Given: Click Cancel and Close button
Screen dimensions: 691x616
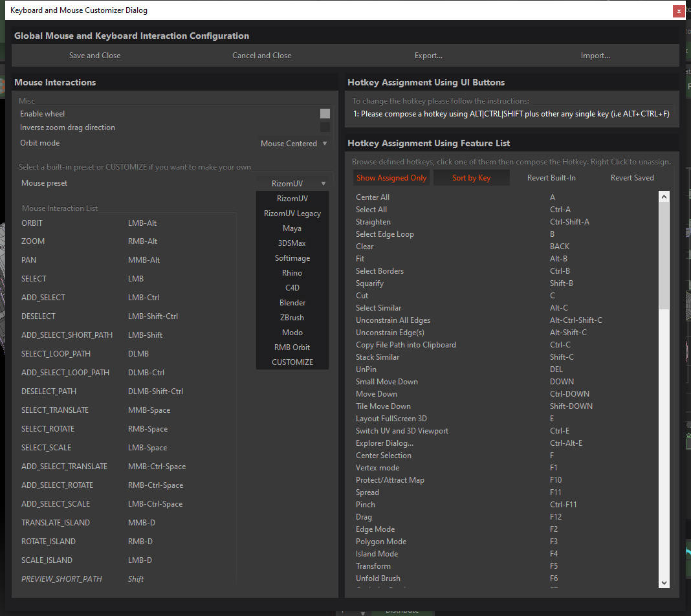Looking at the screenshot, I should pyautogui.click(x=262, y=56).
